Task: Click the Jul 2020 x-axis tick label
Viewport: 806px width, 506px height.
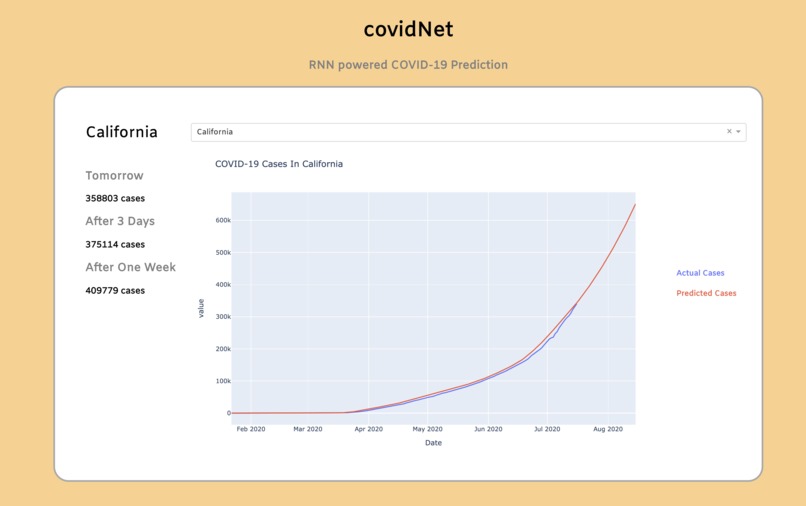Action: (547, 429)
